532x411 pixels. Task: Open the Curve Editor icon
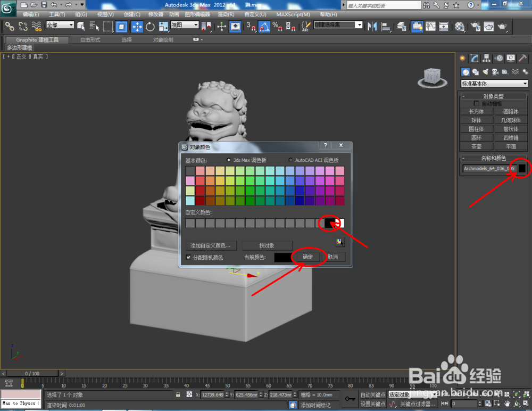(x=430, y=27)
